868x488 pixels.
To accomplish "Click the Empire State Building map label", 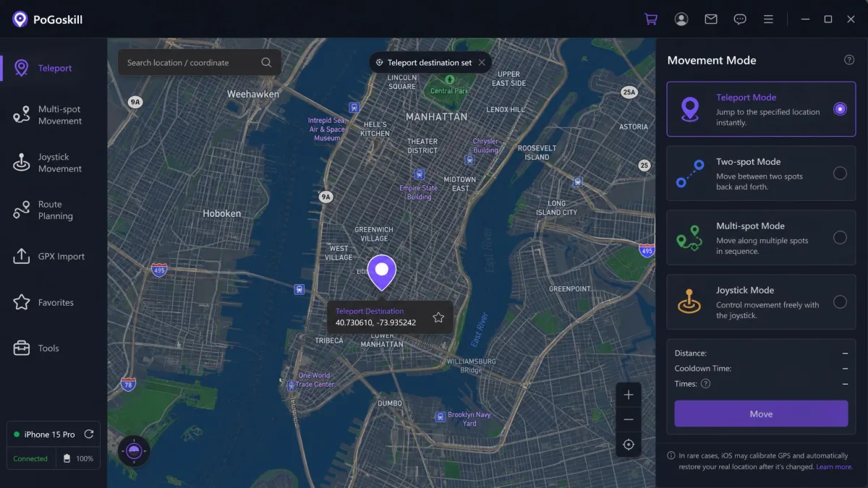I will 420,192.
